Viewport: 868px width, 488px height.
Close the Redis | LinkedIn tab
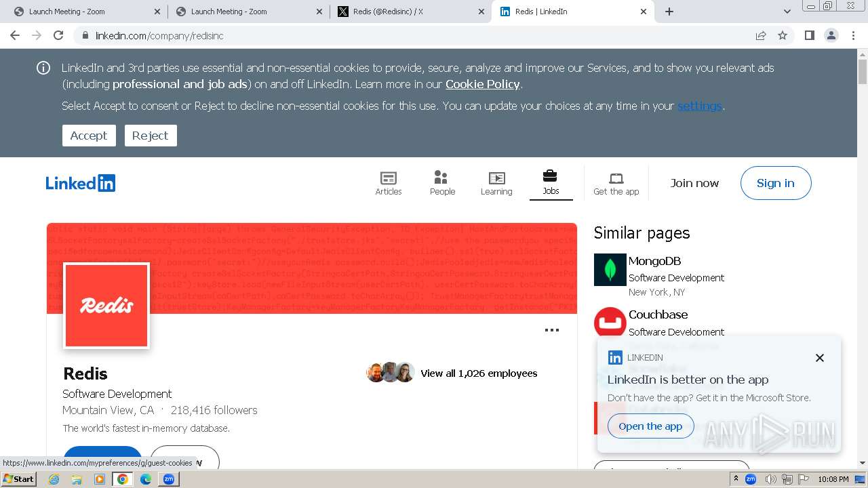(x=644, y=12)
